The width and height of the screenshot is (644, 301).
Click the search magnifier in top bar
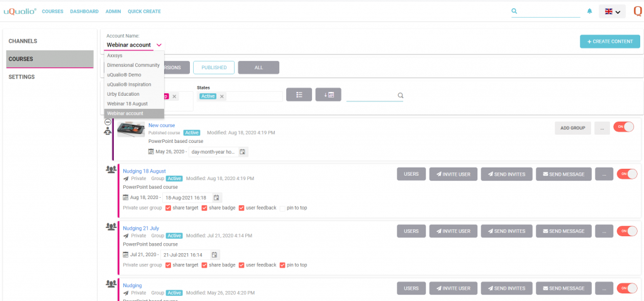click(x=514, y=11)
